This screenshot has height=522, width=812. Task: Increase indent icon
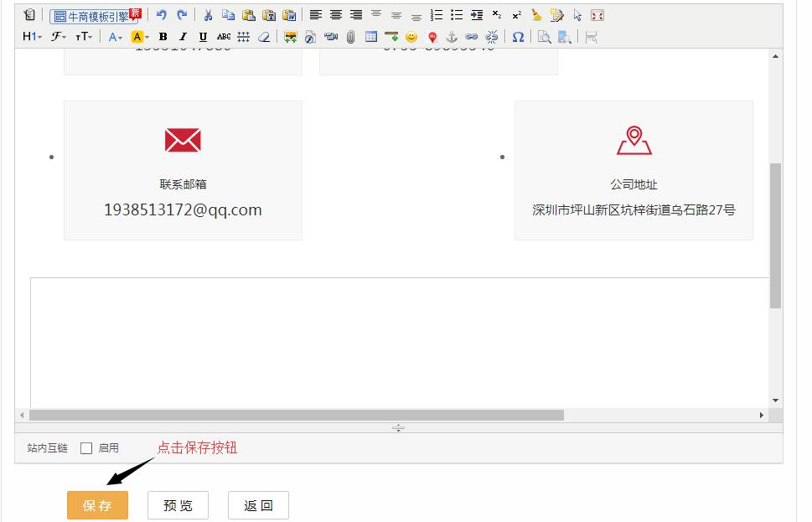coord(477,15)
